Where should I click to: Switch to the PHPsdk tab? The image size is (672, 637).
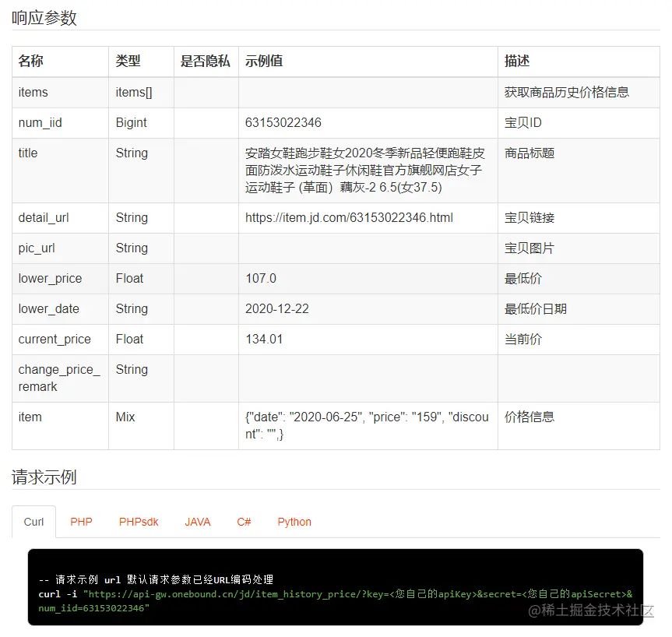[138, 522]
